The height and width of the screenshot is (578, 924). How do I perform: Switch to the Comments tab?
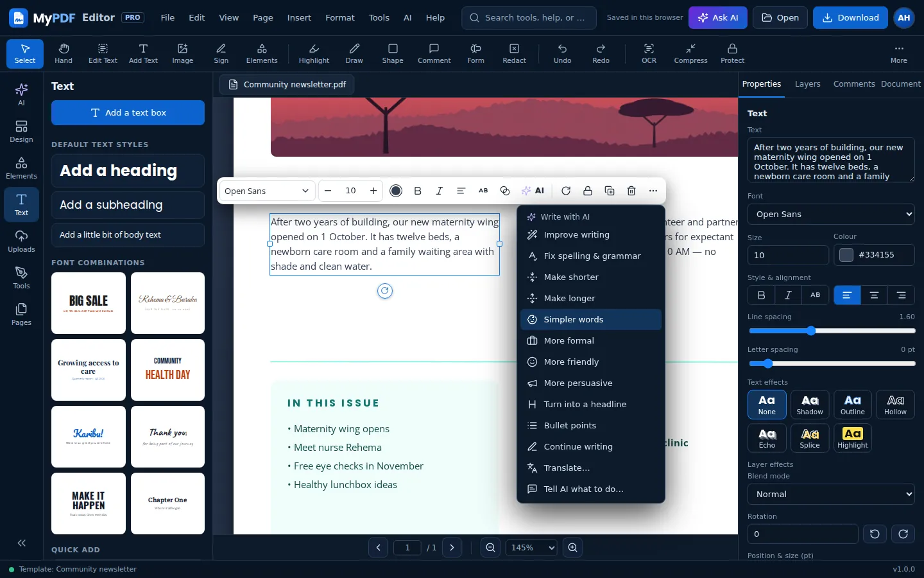pos(853,84)
